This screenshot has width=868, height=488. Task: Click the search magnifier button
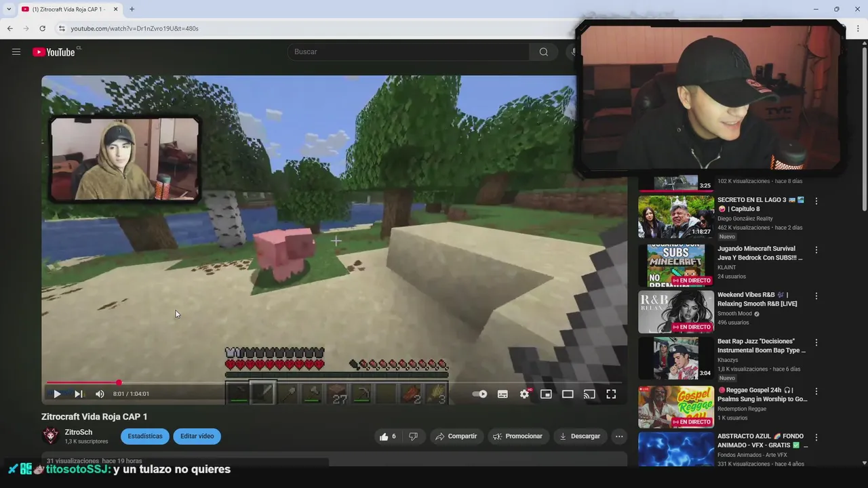click(543, 52)
